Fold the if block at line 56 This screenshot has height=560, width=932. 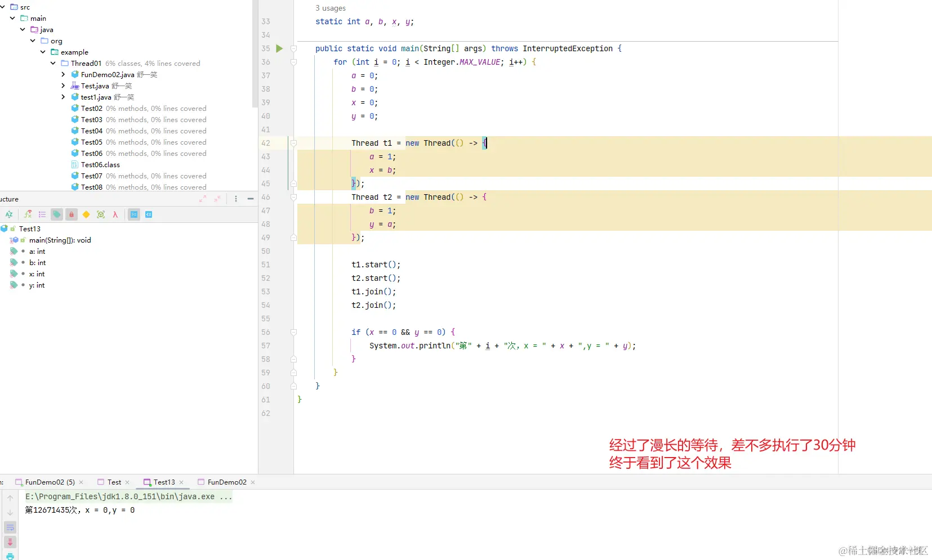pos(293,332)
